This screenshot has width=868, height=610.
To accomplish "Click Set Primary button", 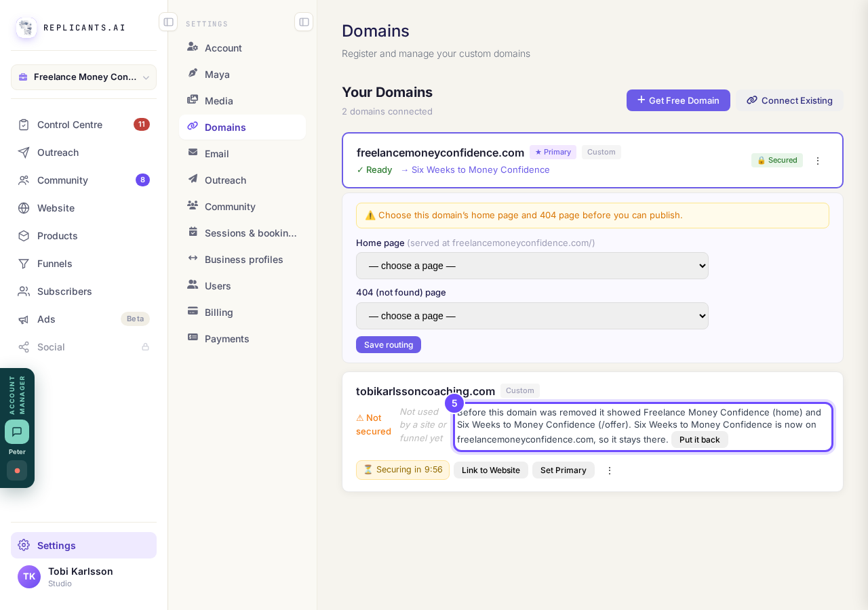I will coord(564,470).
